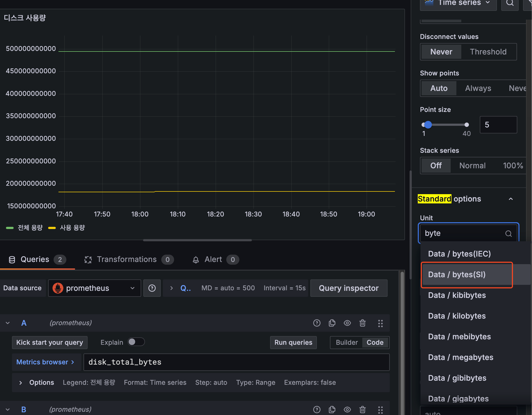532x415 pixels.
Task: Open the Query inspector
Action: point(348,288)
